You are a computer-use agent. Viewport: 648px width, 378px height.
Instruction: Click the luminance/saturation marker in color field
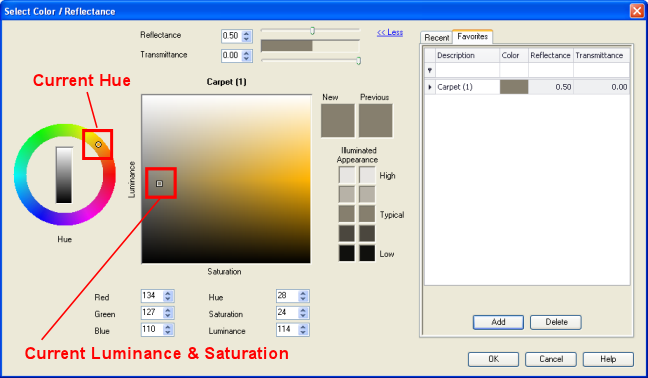coord(160,183)
